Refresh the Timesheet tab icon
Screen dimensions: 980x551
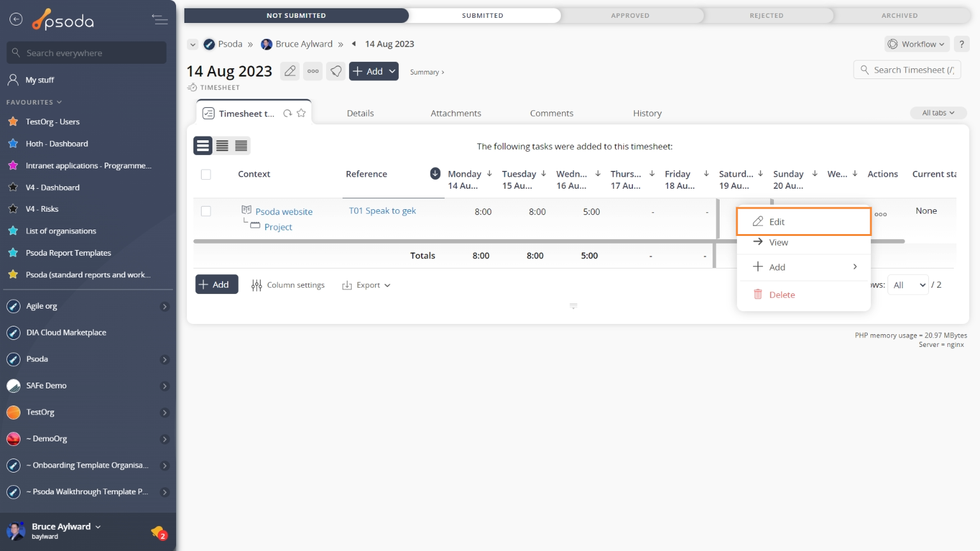(x=288, y=113)
